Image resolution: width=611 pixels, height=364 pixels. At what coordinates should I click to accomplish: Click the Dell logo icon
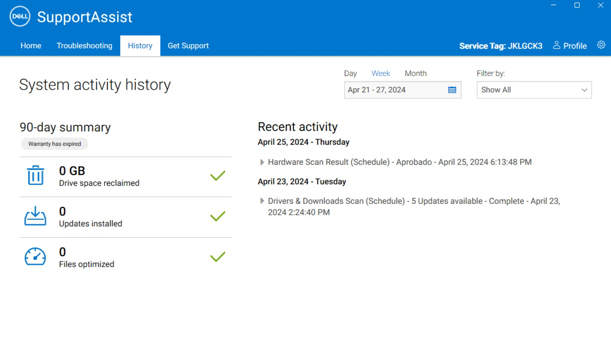tap(20, 17)
